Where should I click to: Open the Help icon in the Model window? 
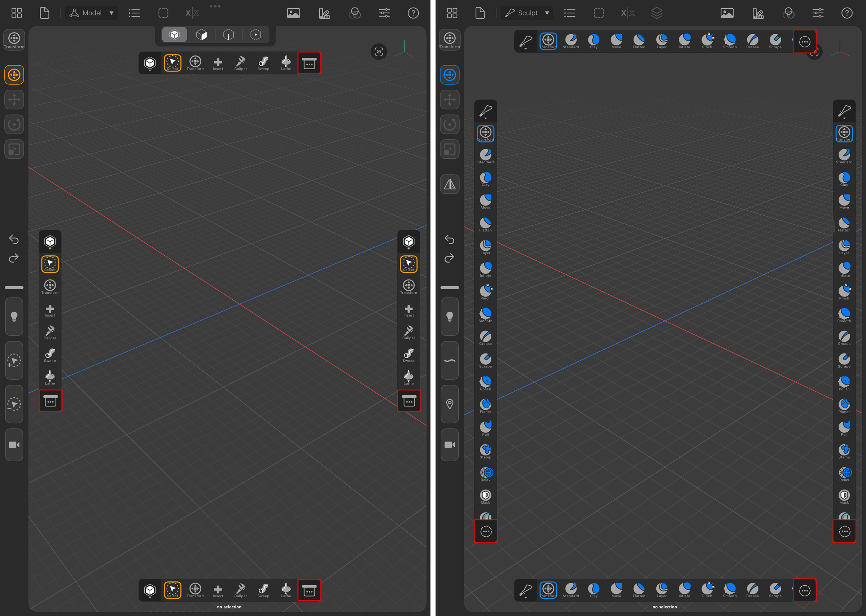click(413, 13)
